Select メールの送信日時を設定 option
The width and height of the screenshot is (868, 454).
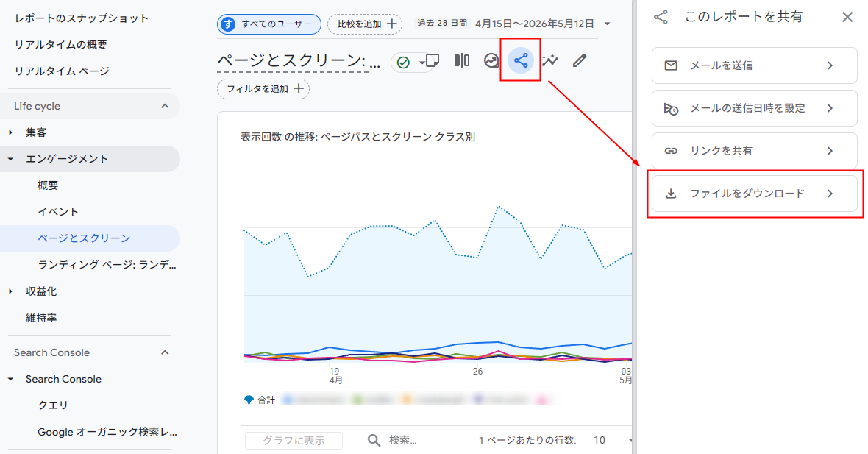pyautogui.click(x=755, y=108)
